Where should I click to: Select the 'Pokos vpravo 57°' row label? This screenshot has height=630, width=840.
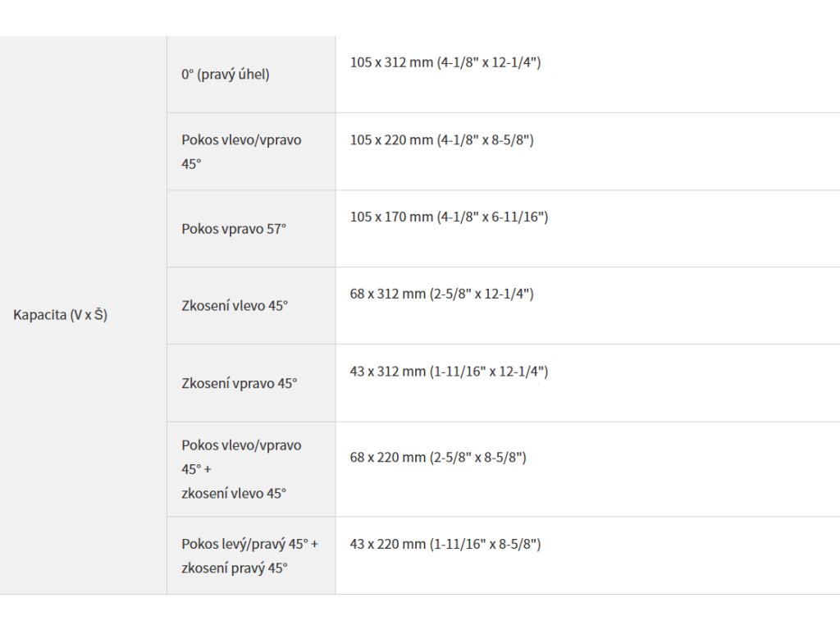pos(234,229)
